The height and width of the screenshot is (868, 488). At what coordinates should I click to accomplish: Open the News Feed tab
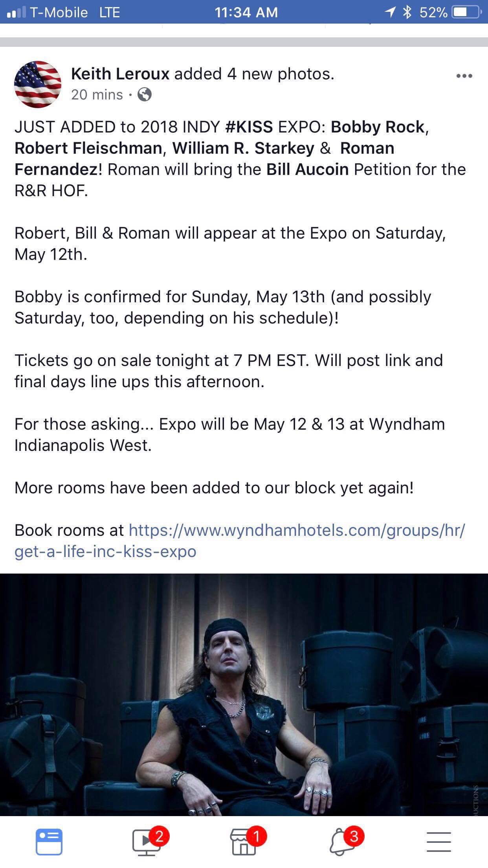click(49, 842)
